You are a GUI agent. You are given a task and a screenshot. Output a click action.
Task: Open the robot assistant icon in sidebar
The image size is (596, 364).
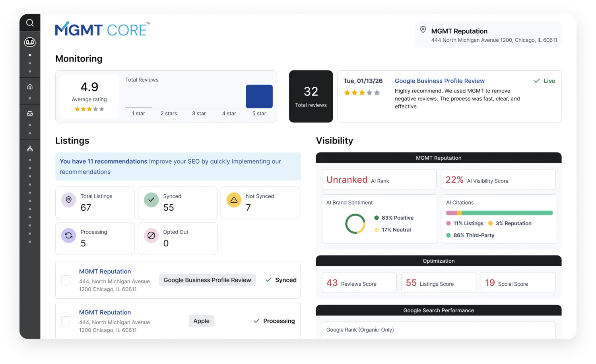coord(30,42)
